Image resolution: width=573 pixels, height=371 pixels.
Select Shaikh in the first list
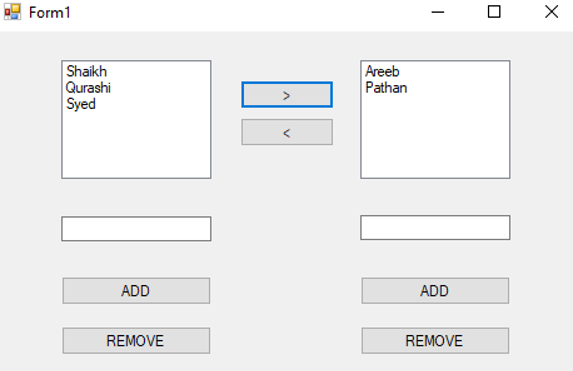87,71
